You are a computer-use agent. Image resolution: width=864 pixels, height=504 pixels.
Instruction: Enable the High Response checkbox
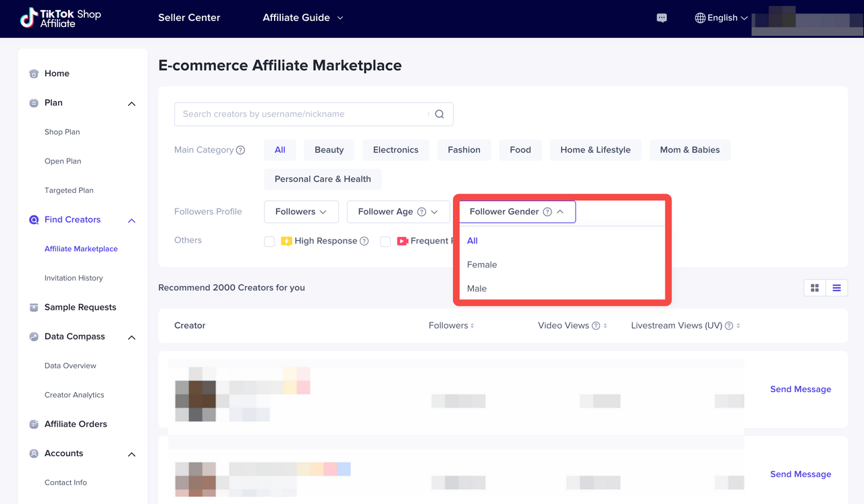point(269,242)
